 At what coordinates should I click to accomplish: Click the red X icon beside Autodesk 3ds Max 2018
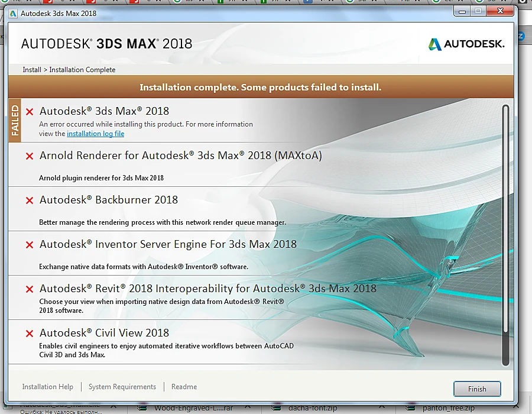(x=30, y=112)
